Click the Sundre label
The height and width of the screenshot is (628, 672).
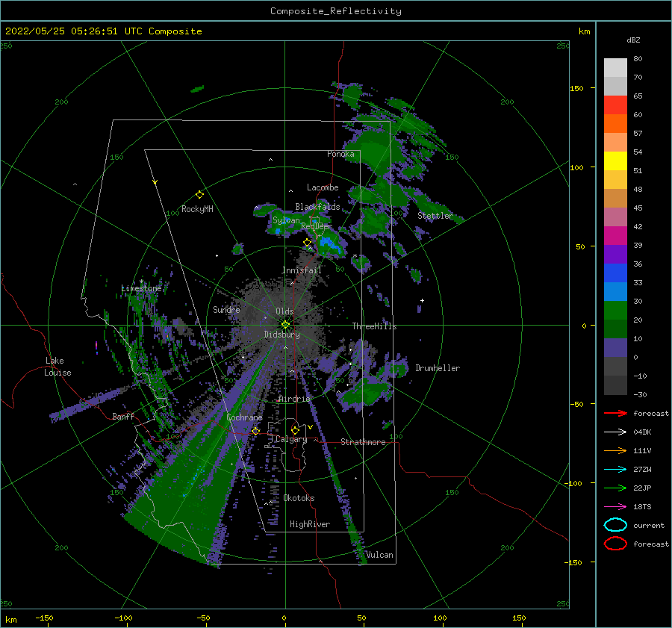[x=226, y=309]
